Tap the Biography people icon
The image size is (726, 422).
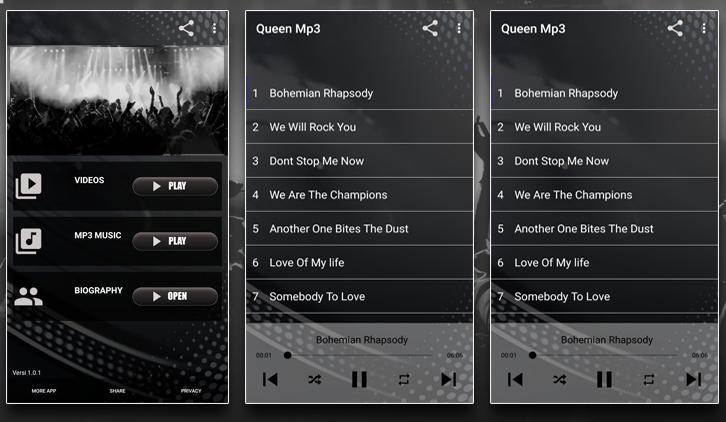click(28, 296)
